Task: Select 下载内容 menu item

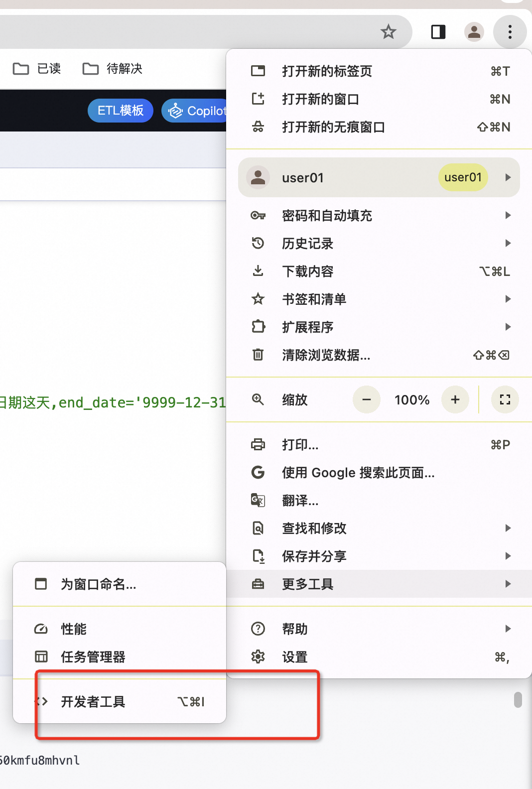Action: [x=379, y=271]
